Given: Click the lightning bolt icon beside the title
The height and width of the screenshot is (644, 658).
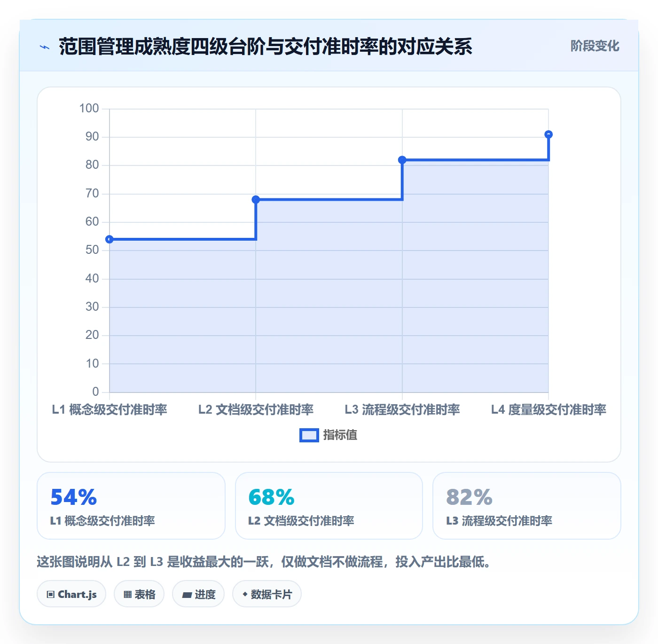Looking at the screenshot, I should coord(45,47).
